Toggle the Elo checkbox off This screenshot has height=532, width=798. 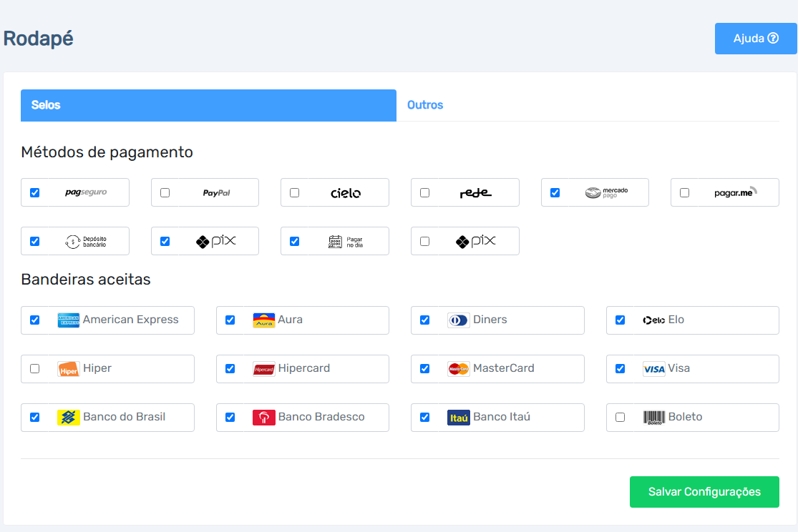point(620,320)
